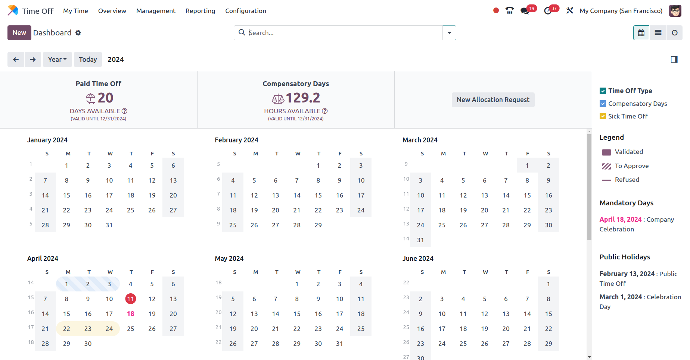Click May 15 in the calendar
Image resolution: width=690 pixels, height=360 pixels.
tap(297, 314)
